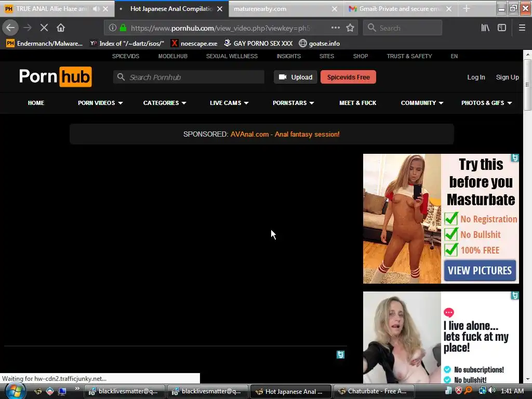Open the page actions three-dot menu
This screenshot has width=532, height=399.
point(336,28)
